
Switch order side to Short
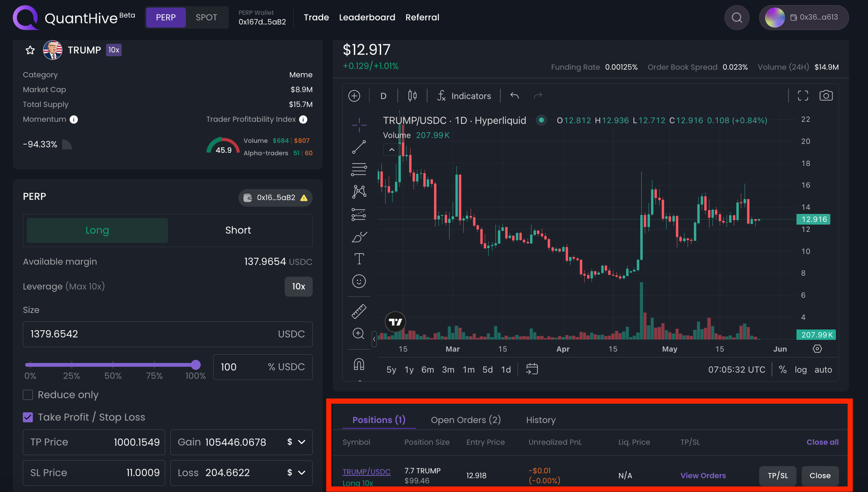[x=238, y=230]
